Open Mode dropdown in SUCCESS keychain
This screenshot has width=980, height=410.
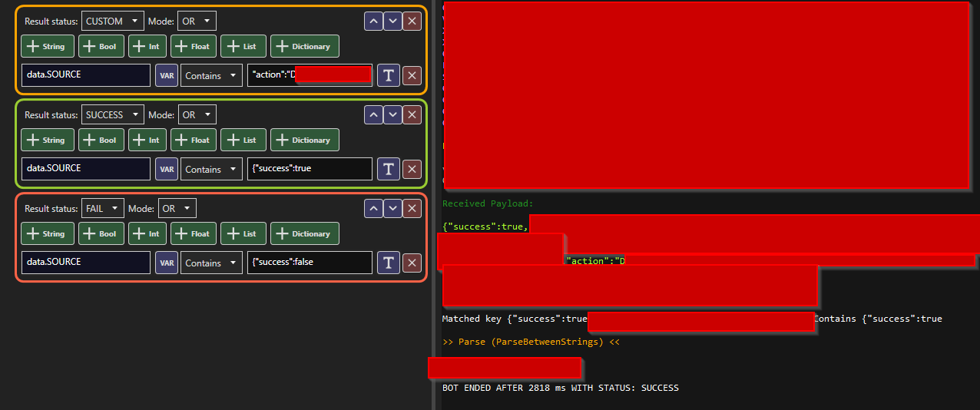197,114
